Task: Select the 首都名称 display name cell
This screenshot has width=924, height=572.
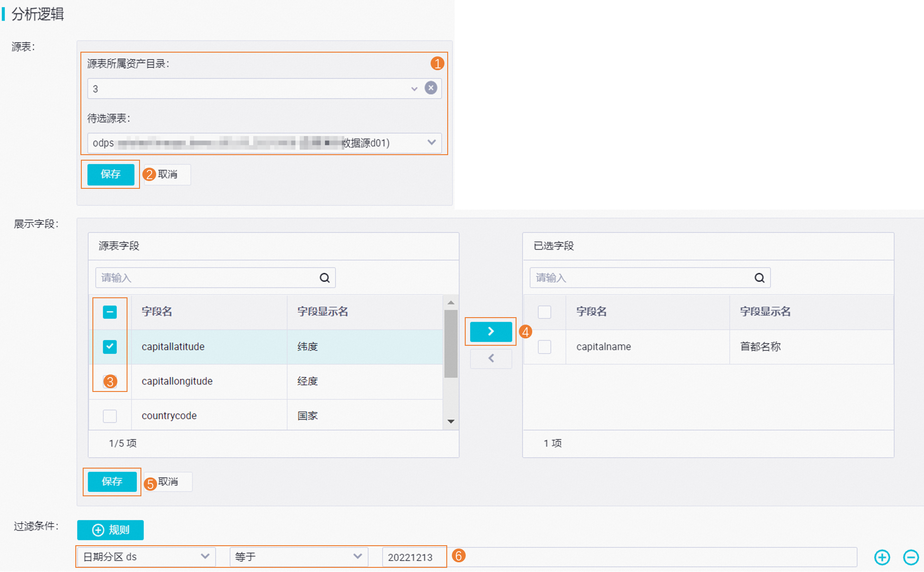Action: [760, 347]
